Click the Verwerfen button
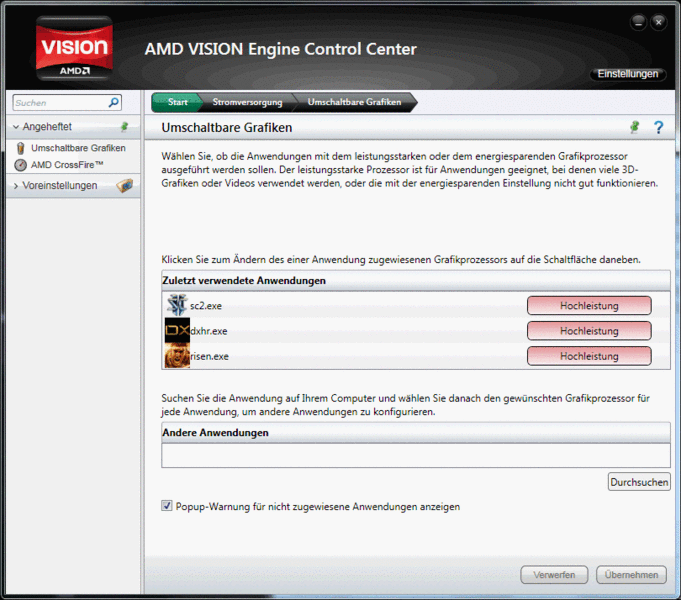681x600 pixels. pos(554,575)
